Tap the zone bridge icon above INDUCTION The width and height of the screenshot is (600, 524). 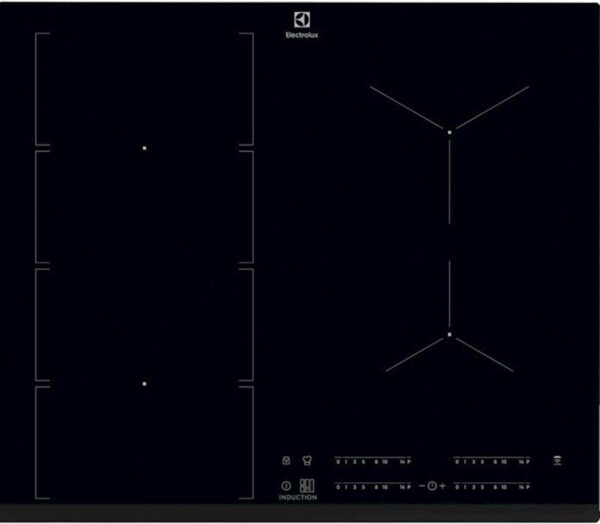click(306, 486)
